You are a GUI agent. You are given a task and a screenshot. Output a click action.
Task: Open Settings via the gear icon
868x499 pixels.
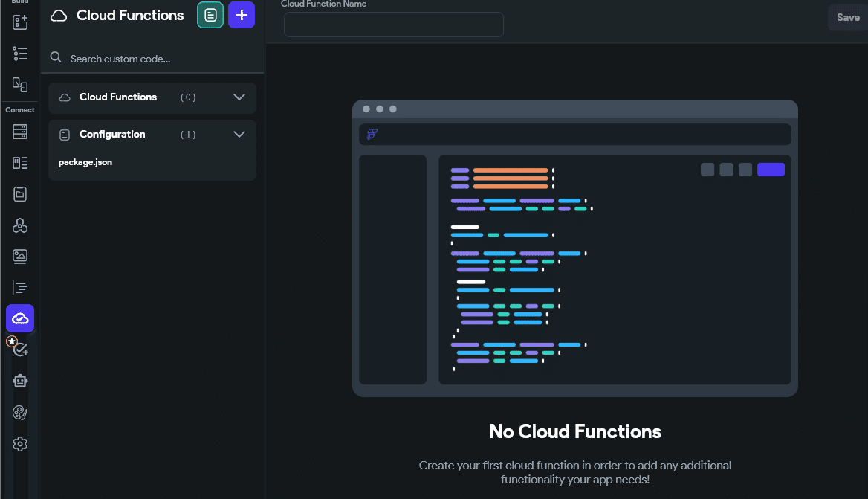tap(20, 443)
